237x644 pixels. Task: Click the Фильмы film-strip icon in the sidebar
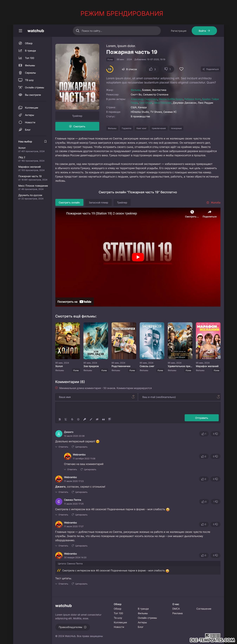[20, 65]
